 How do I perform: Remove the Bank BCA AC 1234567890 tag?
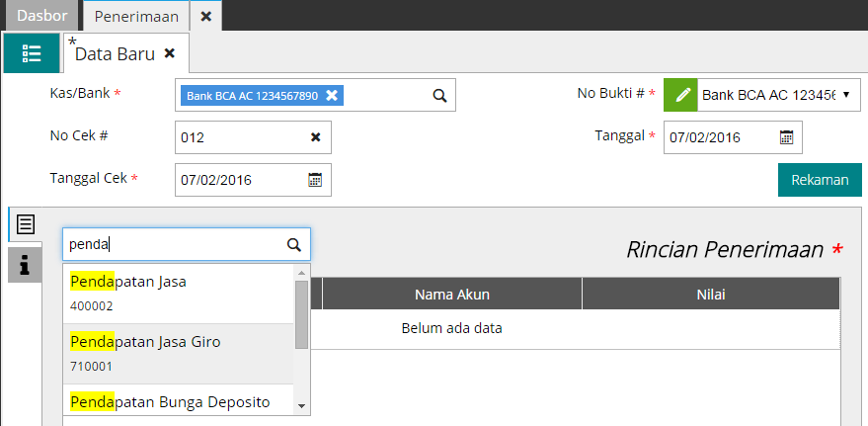pos(333,96)
